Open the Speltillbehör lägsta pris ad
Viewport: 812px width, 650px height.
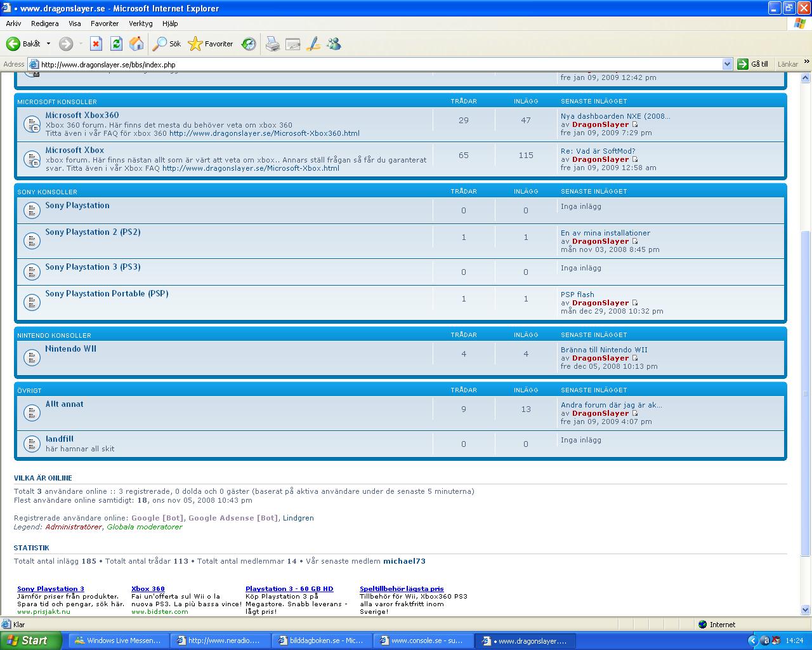[x=402, y=589]
